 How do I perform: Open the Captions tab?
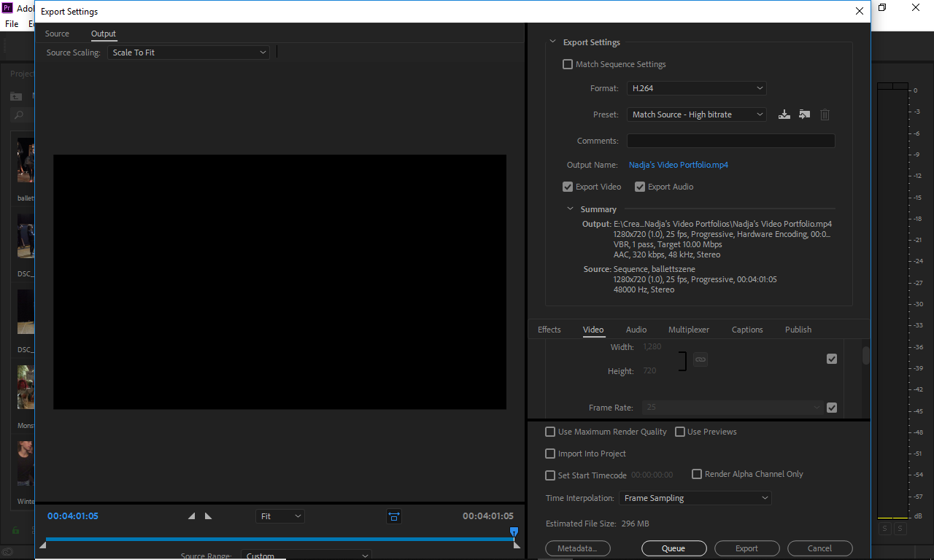click(747, 330)
